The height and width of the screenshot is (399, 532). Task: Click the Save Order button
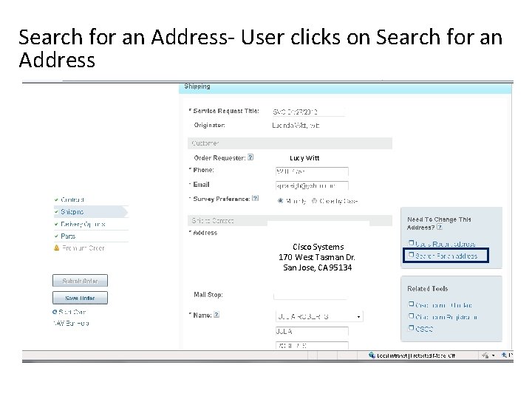point(80,298)
